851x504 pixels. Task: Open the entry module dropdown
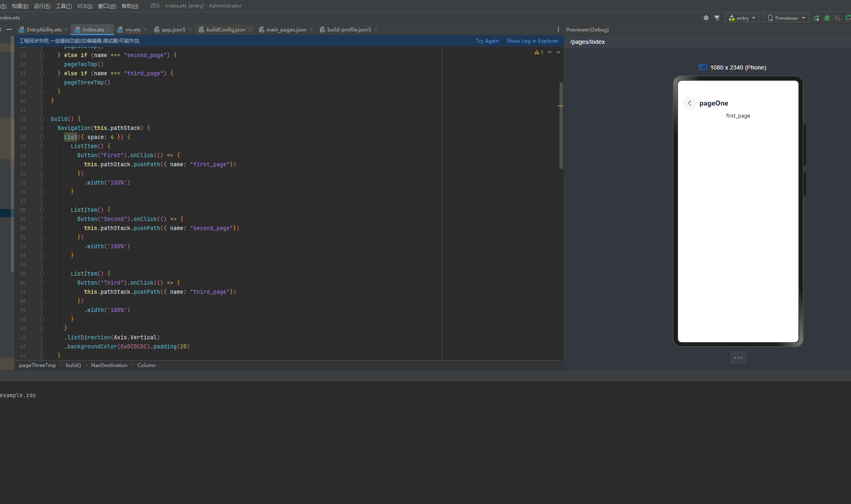point(743,18)
